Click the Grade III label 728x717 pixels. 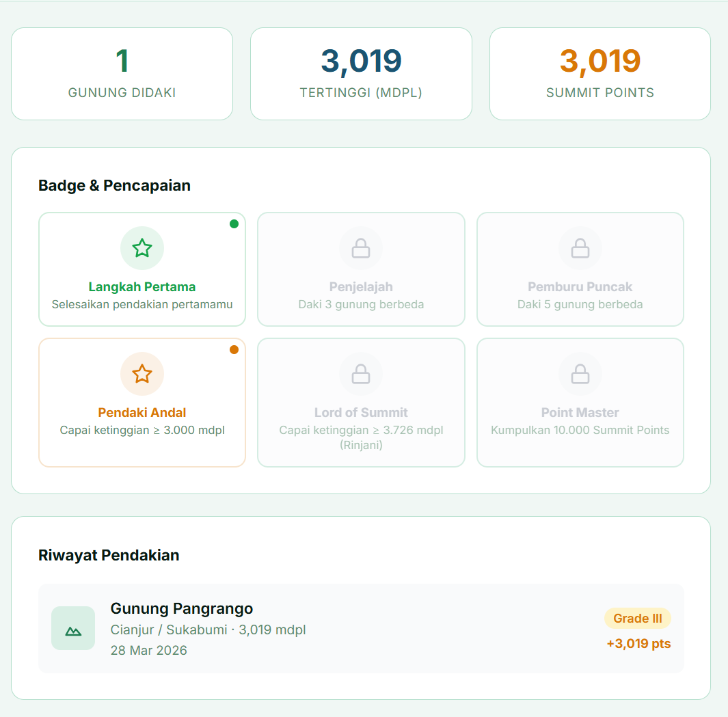(637, 619)
